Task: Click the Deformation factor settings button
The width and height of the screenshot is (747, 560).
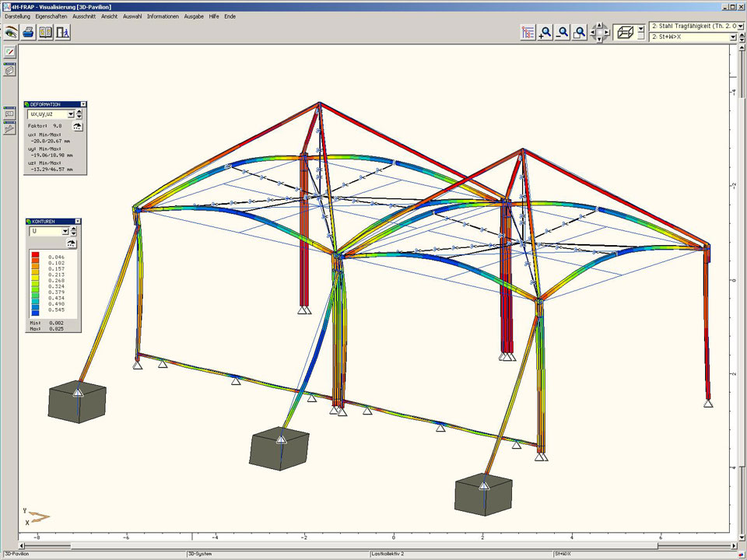Action: point(78,125)
